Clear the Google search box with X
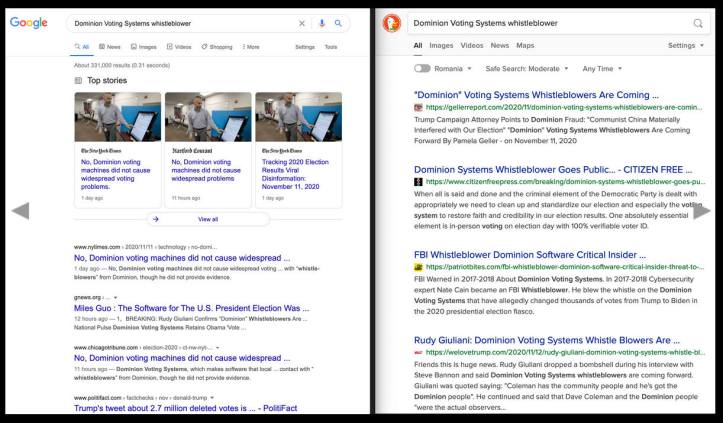This screenshot has width=723, height=423. pos(303,22)
